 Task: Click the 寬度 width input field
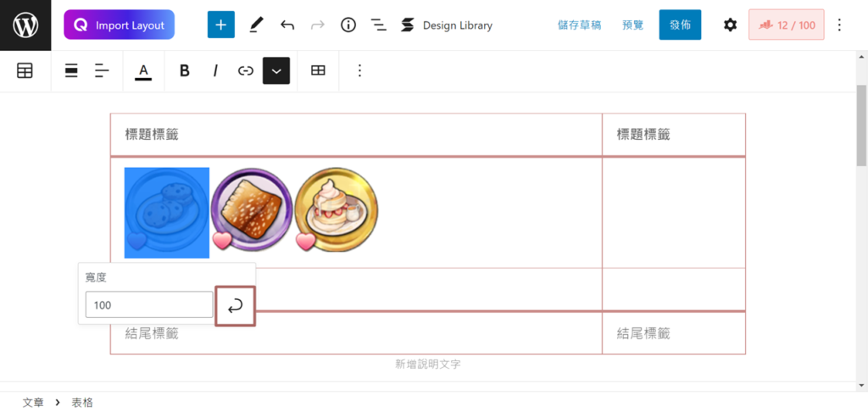pos(149,304)
